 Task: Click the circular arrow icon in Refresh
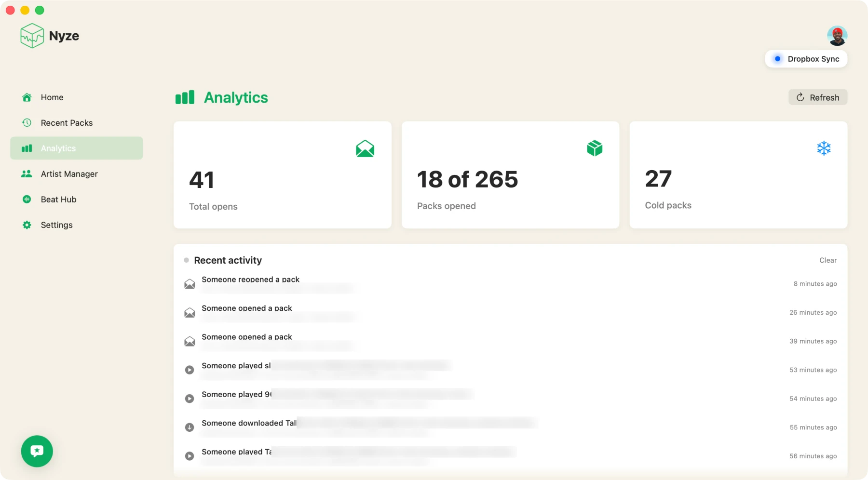pos(800,97)
